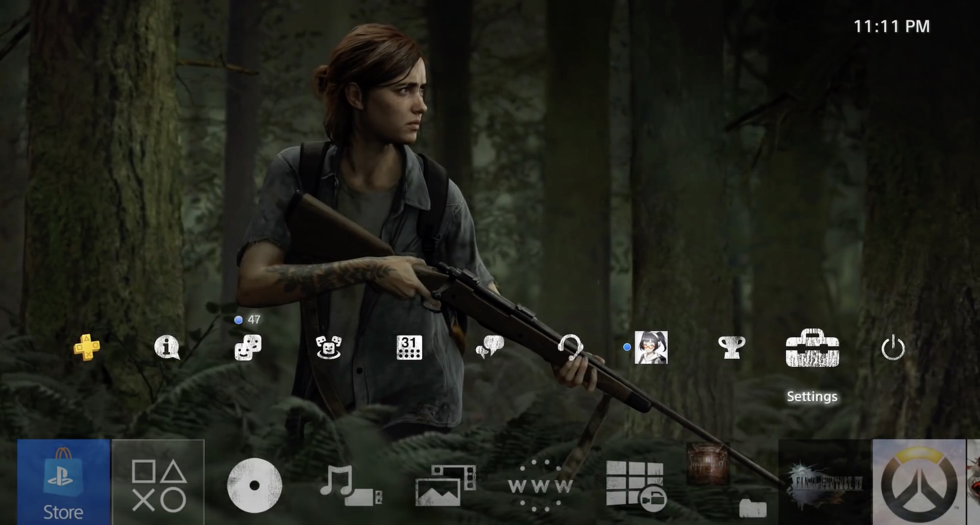980x525 pixels.
Task: Launch the www Internet Browser
Action: (541, 486)
